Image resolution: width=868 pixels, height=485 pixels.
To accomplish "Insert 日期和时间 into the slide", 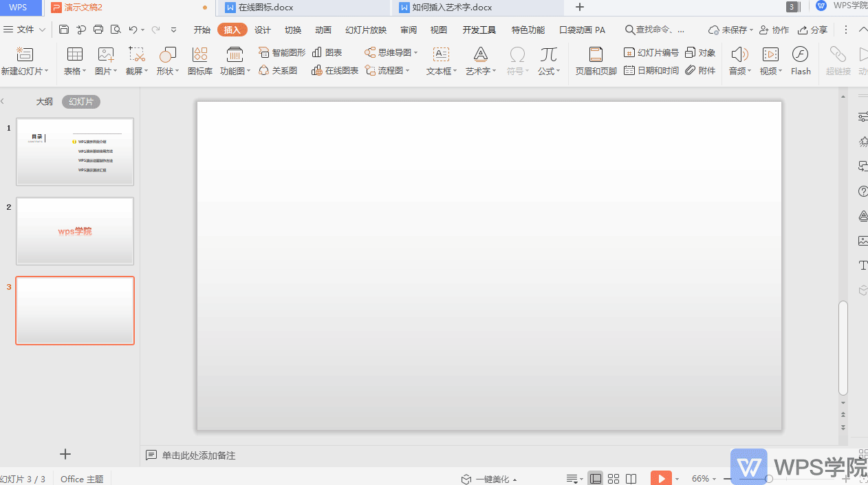I will point(651,69).
